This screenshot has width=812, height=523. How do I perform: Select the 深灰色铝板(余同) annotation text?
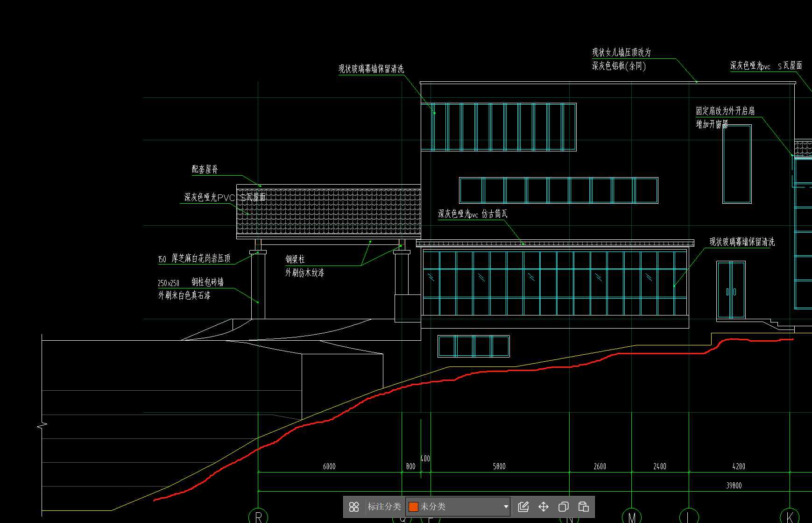point(619,66)
